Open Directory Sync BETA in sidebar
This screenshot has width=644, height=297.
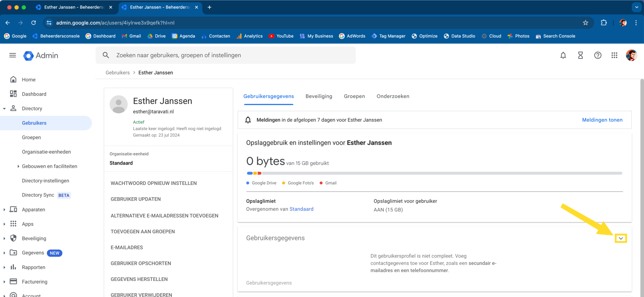tap(46, 195)
